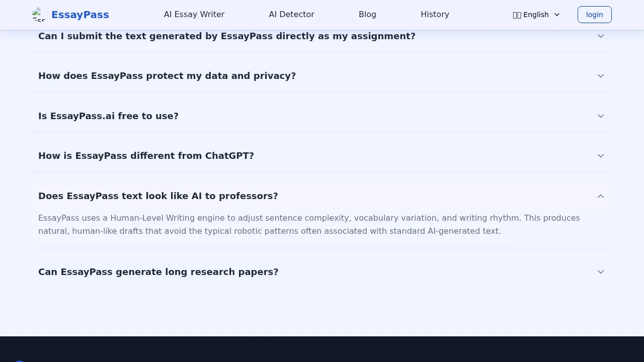Click the EssayPass logo icon
This screenshot has width=644, height=362.
[x=39, y=15]
